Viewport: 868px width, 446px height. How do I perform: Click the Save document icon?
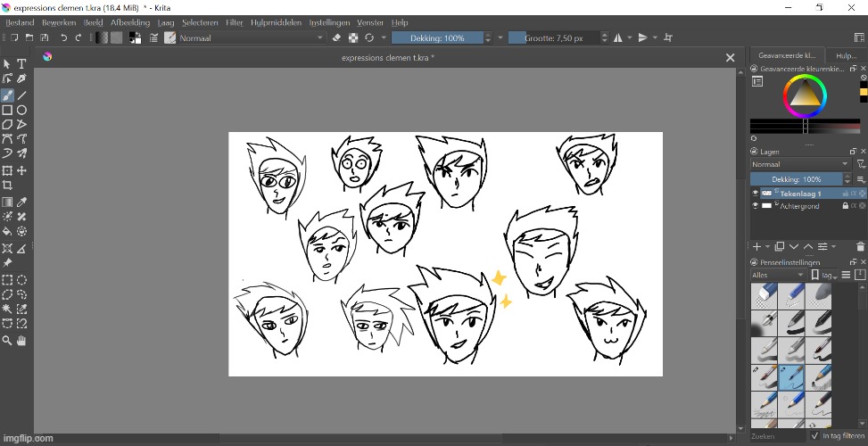pyautogui.click(x=45, y=37)
